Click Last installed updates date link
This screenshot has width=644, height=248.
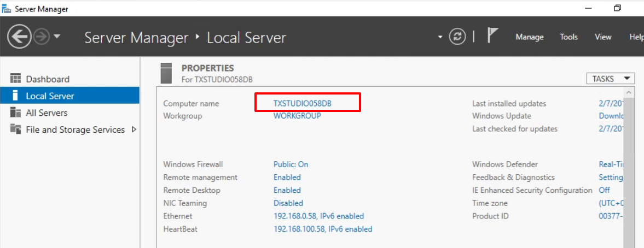click(611, 104)
